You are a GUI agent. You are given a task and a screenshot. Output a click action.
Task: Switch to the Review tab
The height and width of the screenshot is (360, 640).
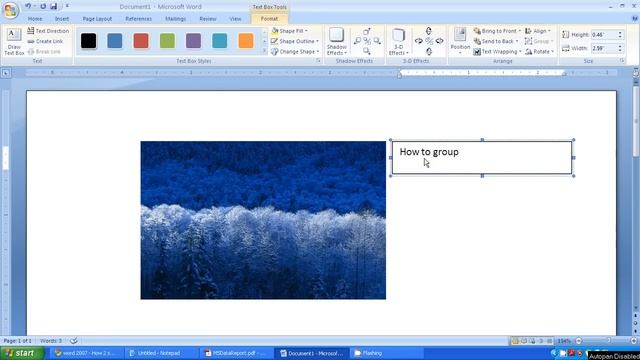pyautogui.click(x=208, y=19)
